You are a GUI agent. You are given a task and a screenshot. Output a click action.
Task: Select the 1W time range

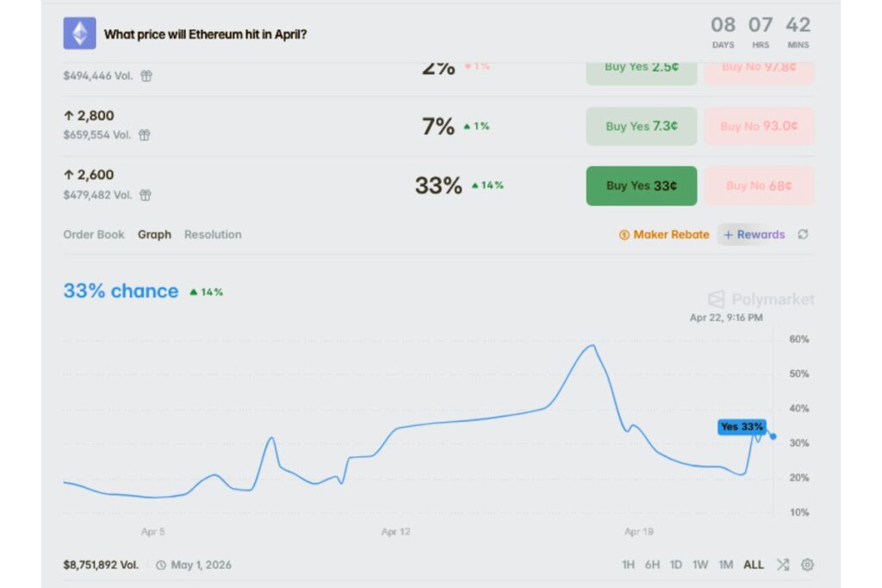700,565
